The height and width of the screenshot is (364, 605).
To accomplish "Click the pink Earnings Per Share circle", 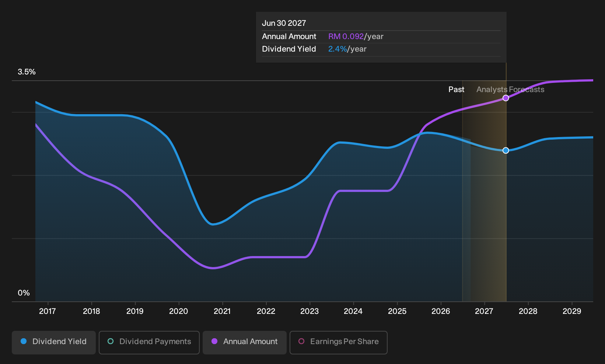I will coord(301,341).
